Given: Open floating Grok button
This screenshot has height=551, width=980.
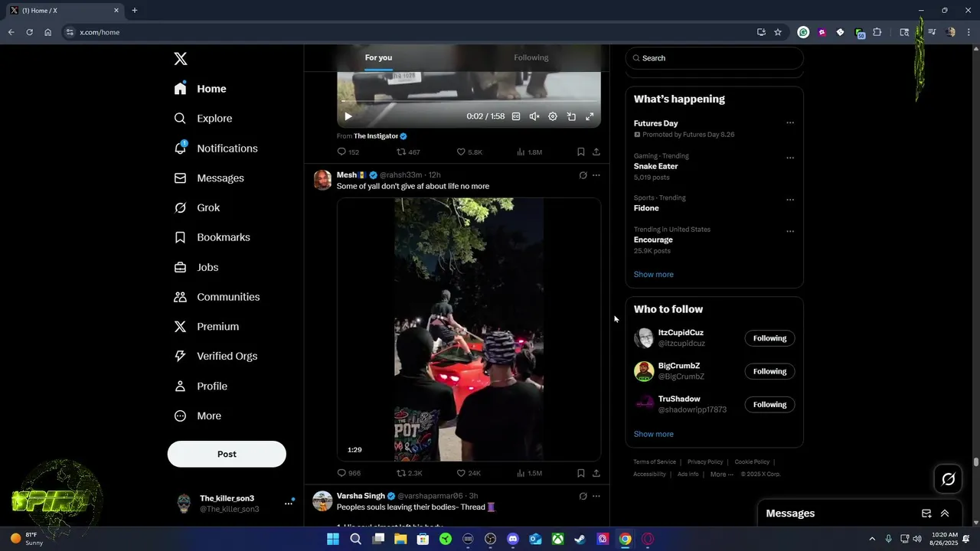Looking at the screenshot, I should (x=949, y=479).
